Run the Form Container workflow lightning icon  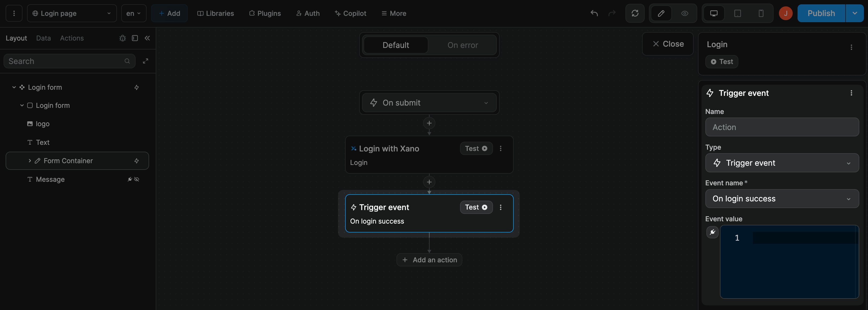pos(137,161)
